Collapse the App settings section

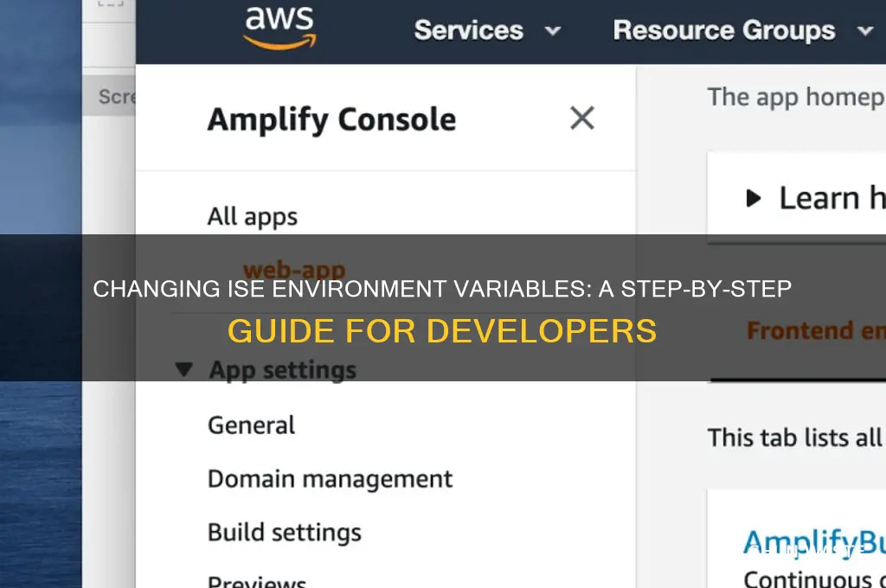pyautogui.click(x=183, y=370)
